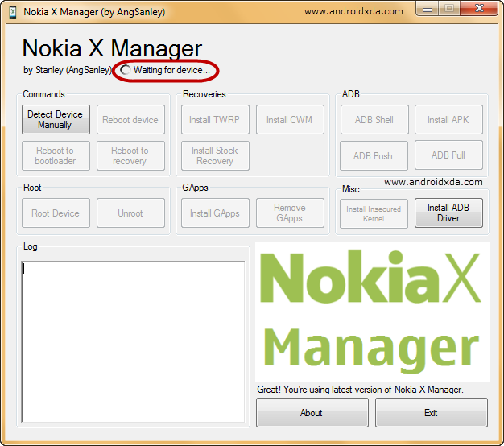
Task: Click the Root Device button
Action: [x=56, y=213]
